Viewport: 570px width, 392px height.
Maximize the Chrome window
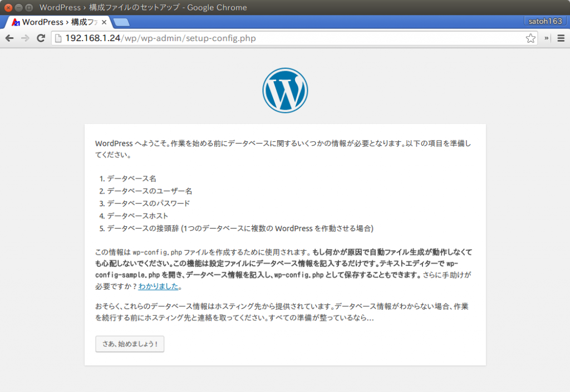(x=29, y=7)
